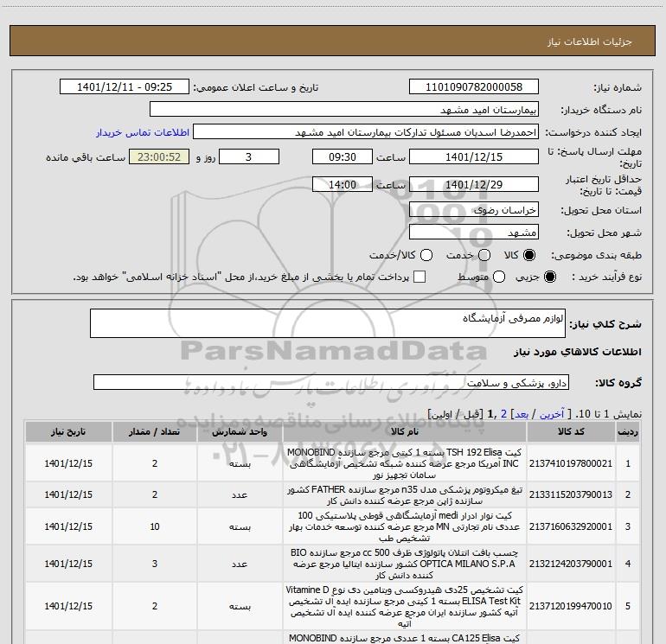Click the price validity date 1401/12/29
This screenshot has width=666, height=644.
(474, 184)
